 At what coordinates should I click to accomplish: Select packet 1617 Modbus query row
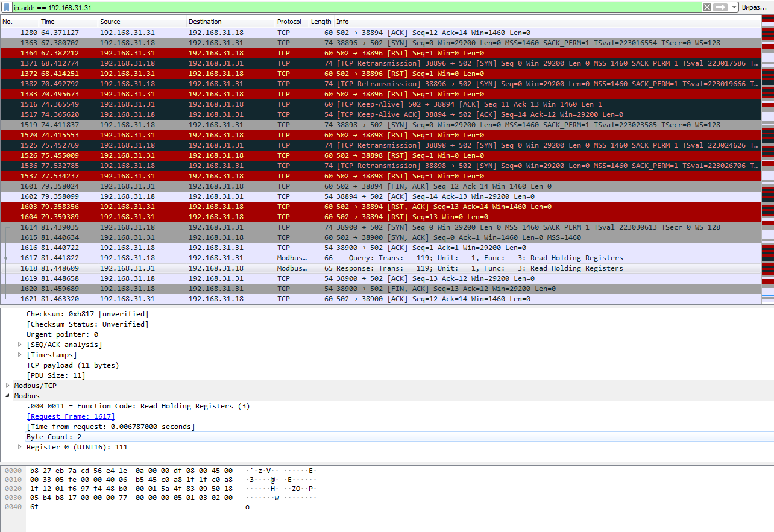point(362,258)
